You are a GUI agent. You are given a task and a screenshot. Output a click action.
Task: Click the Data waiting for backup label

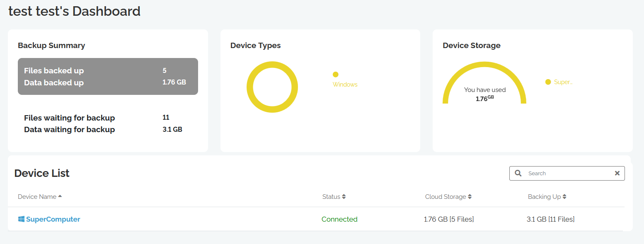tap(70, 130)
